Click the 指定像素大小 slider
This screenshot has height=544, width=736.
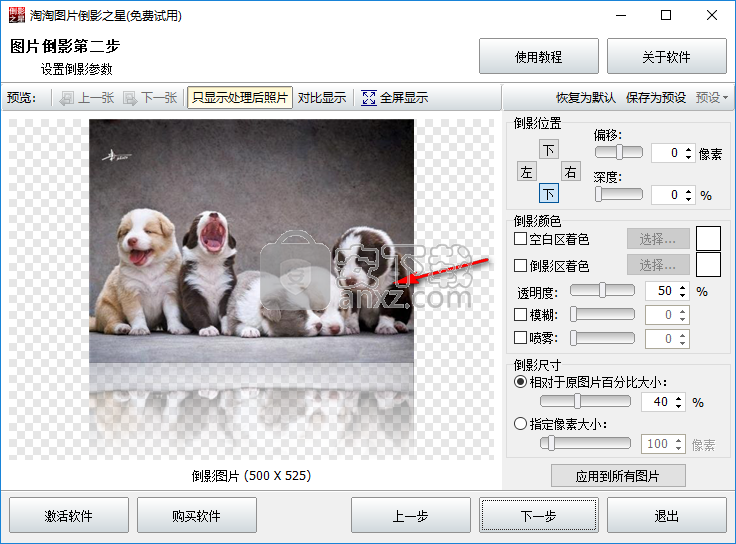pos(585,443)
